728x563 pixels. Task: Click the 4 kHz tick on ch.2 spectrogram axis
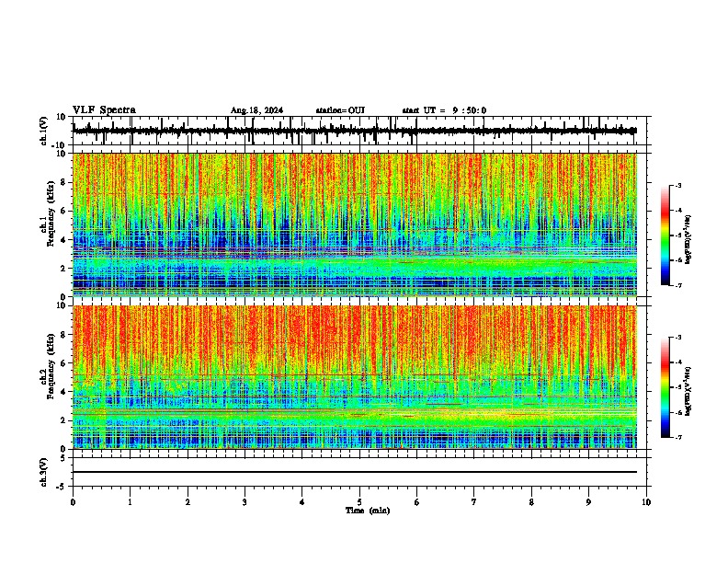pos(64,392)
